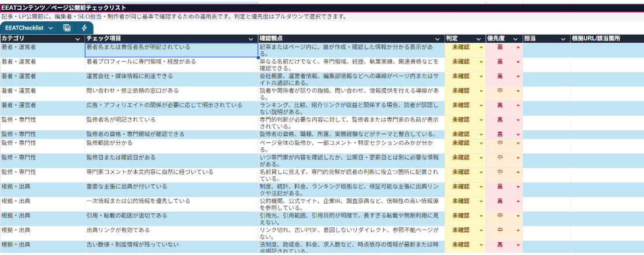Select cell 重要な主張に出典が付いている
The image size is (644, 255).
click(171, 190)
